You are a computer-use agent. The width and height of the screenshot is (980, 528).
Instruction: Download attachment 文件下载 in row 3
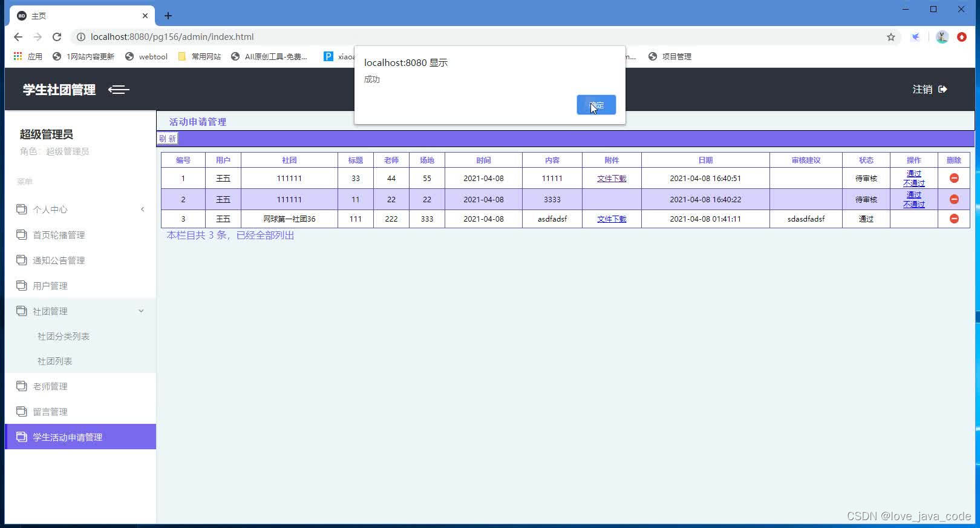point(612,219)
